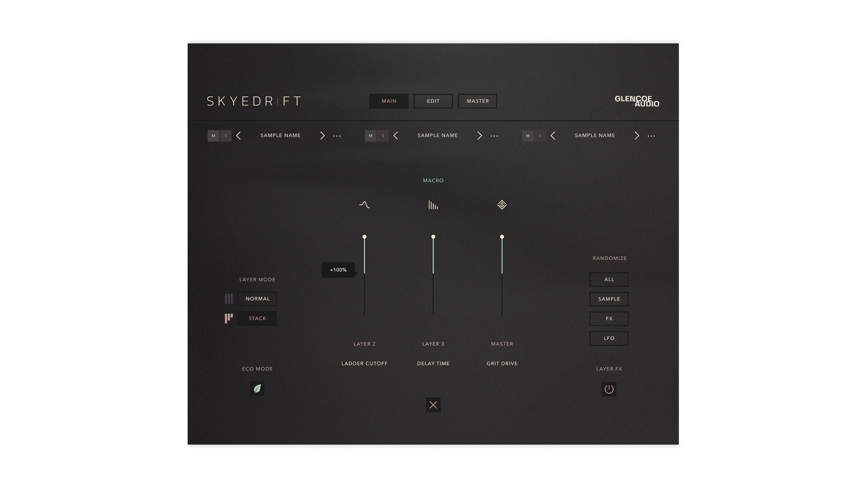Click the second layer's SAMPLE NAME field

(438, 136)
